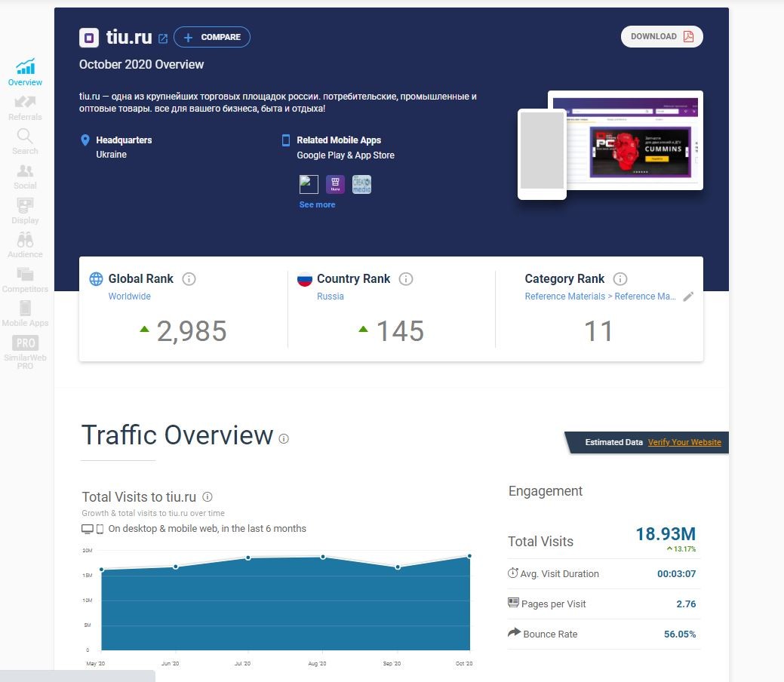
Task: Click the Global Rank info icon
Action: click(x=189, y=279)
